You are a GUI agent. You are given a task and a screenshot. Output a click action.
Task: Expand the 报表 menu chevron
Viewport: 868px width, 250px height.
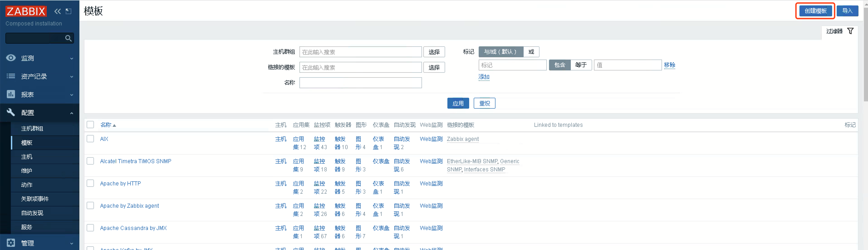pyautogui.click(x=72, y=95)
